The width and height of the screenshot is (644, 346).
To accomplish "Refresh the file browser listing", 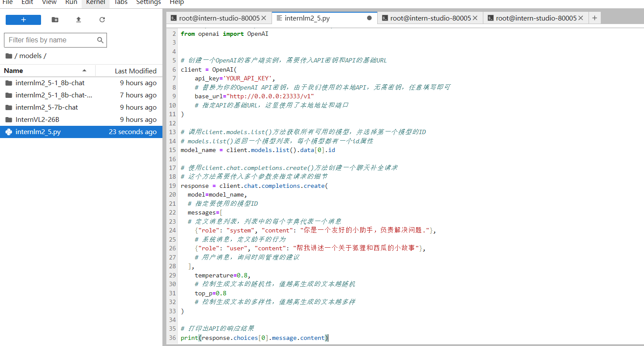I will (x=102, y=20).
